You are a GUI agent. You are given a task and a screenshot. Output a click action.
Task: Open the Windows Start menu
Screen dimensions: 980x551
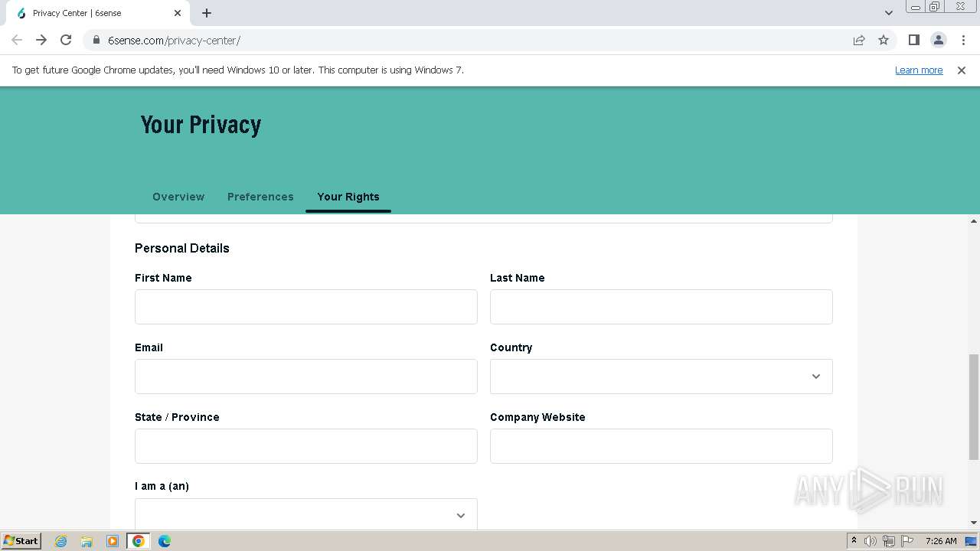pos(21,541)
